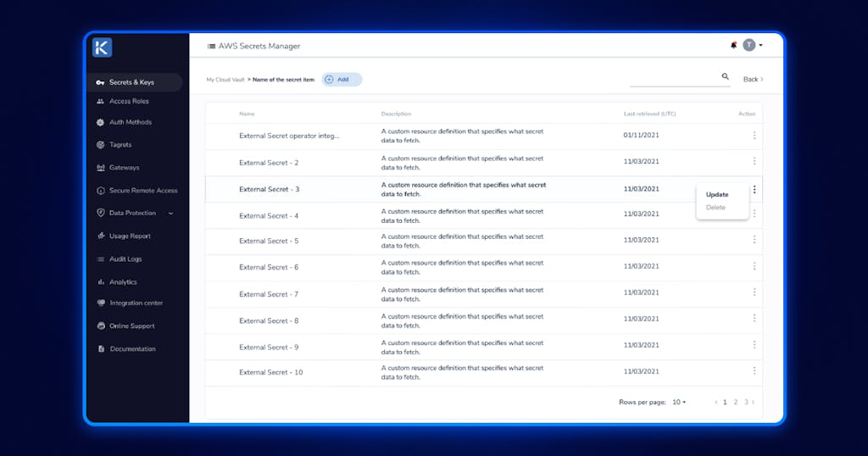Image resolution: width=868 pixels, height=456 pixels.
Task: Click the Documentation file icon
Action: pyautogui.click(x=101, y=348)
